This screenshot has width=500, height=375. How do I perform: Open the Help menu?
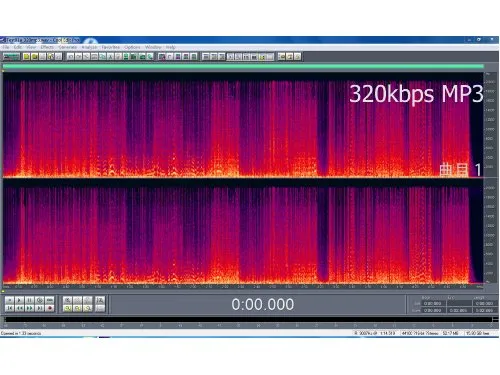click(x=171, y=47)
